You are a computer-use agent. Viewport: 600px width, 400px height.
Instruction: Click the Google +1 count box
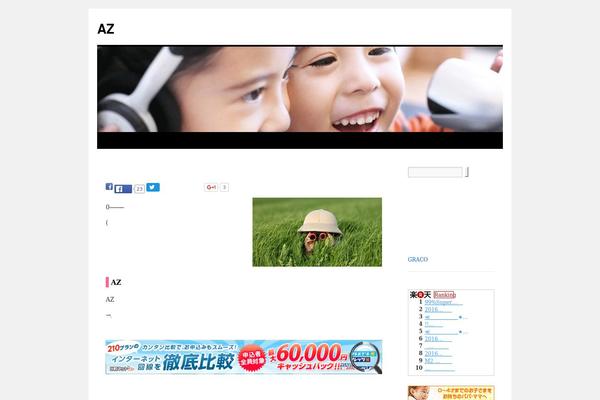[x=225, y=187]
